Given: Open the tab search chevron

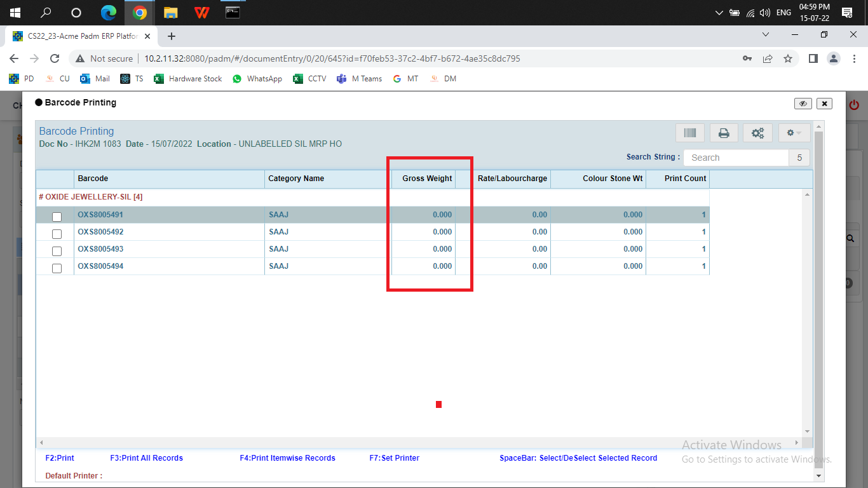Looking at the screenshot, I should point(766,34).
